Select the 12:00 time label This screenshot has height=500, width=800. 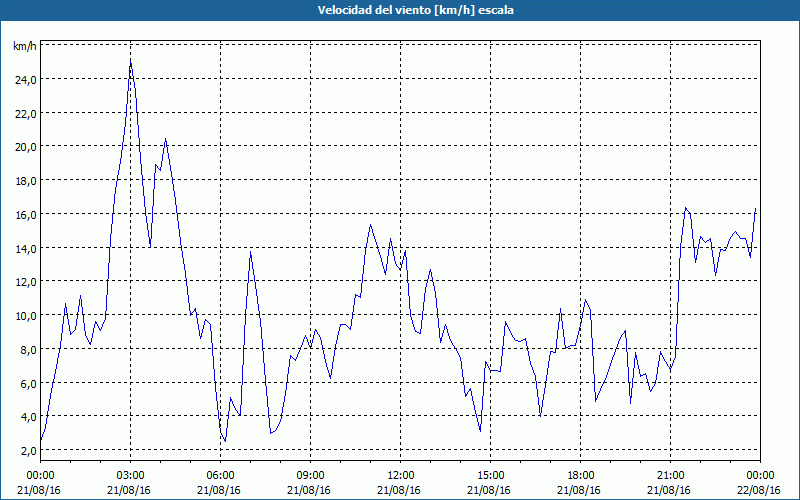pyautogui.click(x=401, y=476)
